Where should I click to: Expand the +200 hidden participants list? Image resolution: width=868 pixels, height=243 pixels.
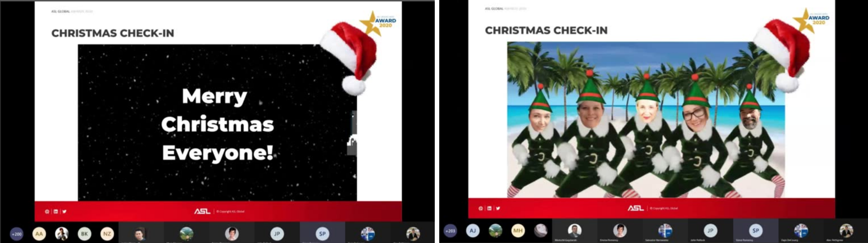click(x=16, y=234)
